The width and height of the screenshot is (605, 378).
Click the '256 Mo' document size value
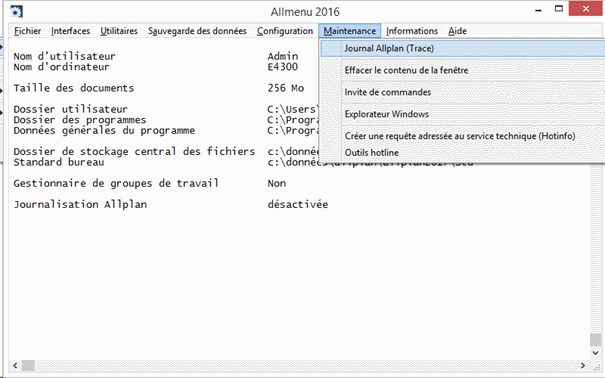point(286,88)
